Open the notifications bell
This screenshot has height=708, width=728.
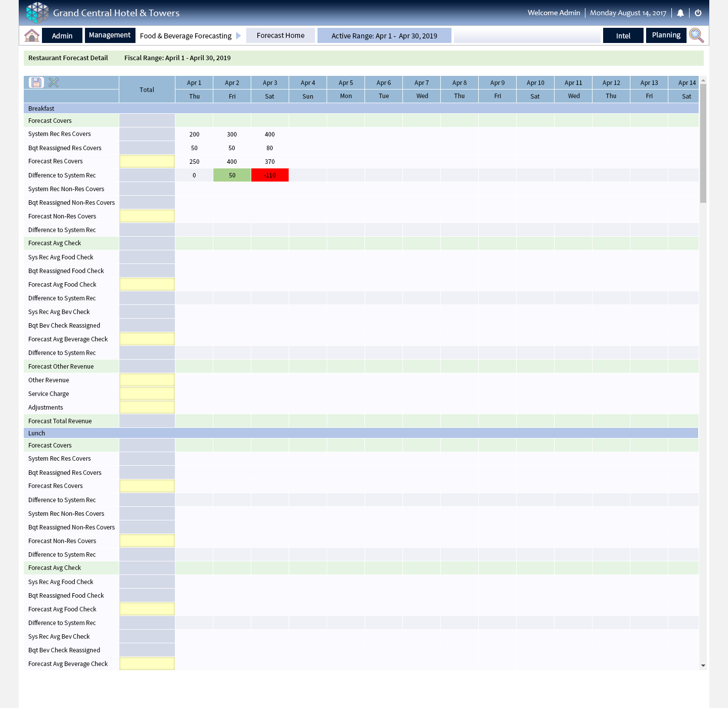pyautogui.click(x=680, y=13)
